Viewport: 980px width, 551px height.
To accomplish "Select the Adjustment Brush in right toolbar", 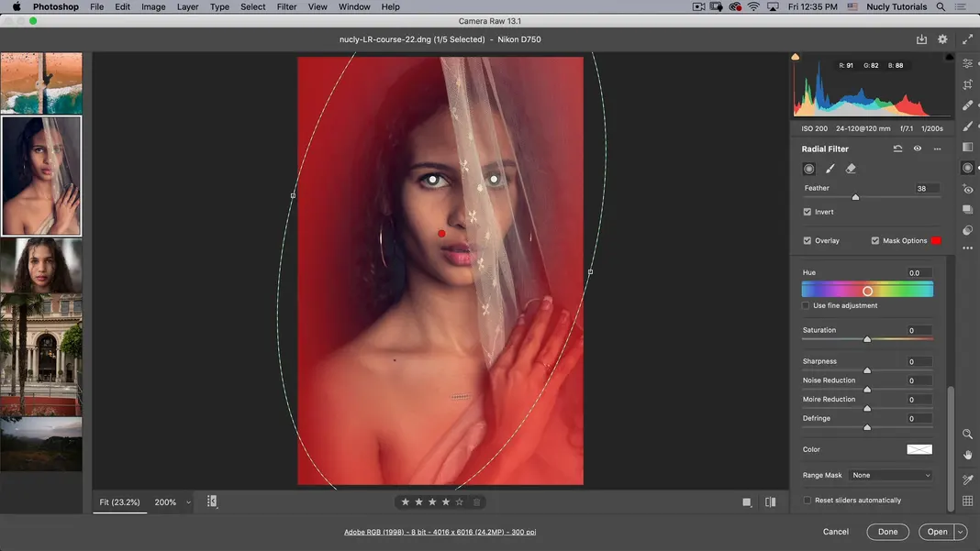I will point(967,127).
